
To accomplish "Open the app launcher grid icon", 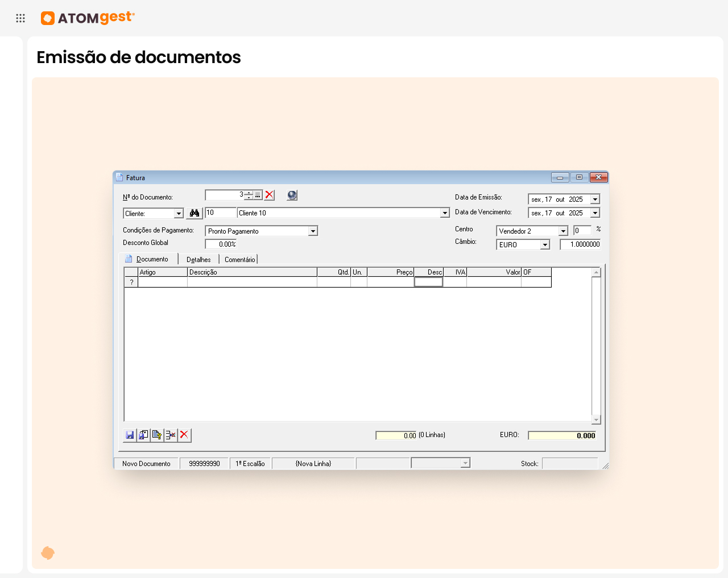I will pyautogui.click(x=20, y=18).
